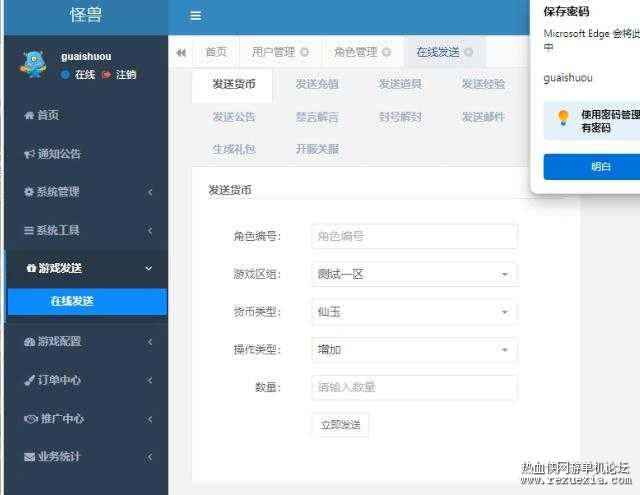Expand the 业务统计 menu
Screen dimensions: 640x495
pos(87,457)
